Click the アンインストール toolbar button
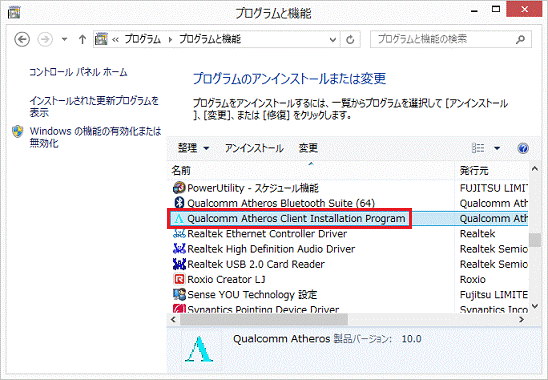Screen dimensions: 548x380 coord(254,148)
